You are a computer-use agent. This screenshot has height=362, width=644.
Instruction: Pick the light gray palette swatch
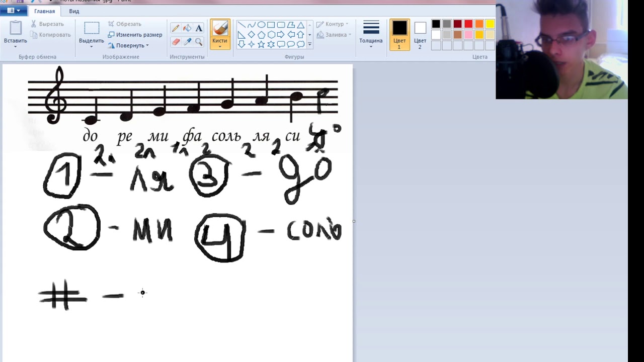point(447,35)
